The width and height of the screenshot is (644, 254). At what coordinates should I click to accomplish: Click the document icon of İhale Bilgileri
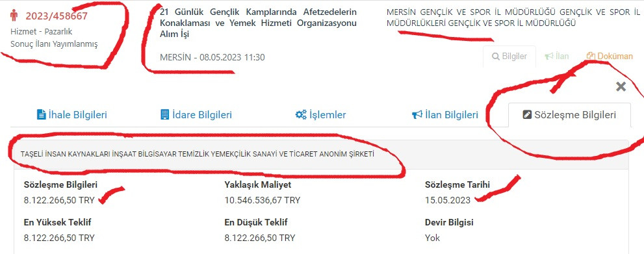41,114
